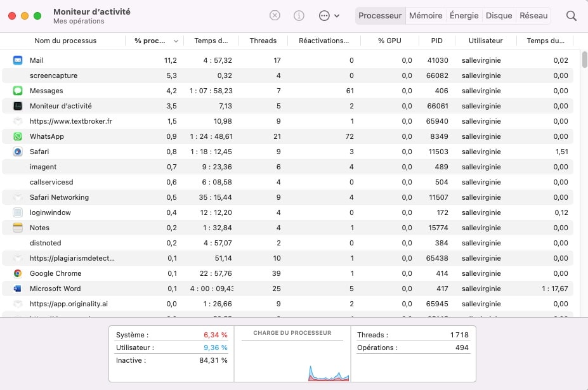This screenshot has height=390, width=588.
Task: Click the vertical scrollbar thumb
Action: 584,60
